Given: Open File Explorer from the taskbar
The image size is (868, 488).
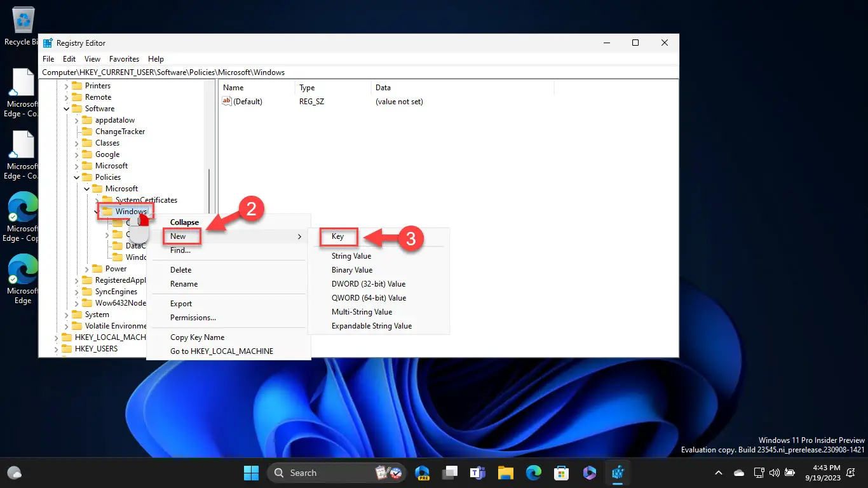Looking at the screenshot, I should pyautogui.click(x=506, y=473).
